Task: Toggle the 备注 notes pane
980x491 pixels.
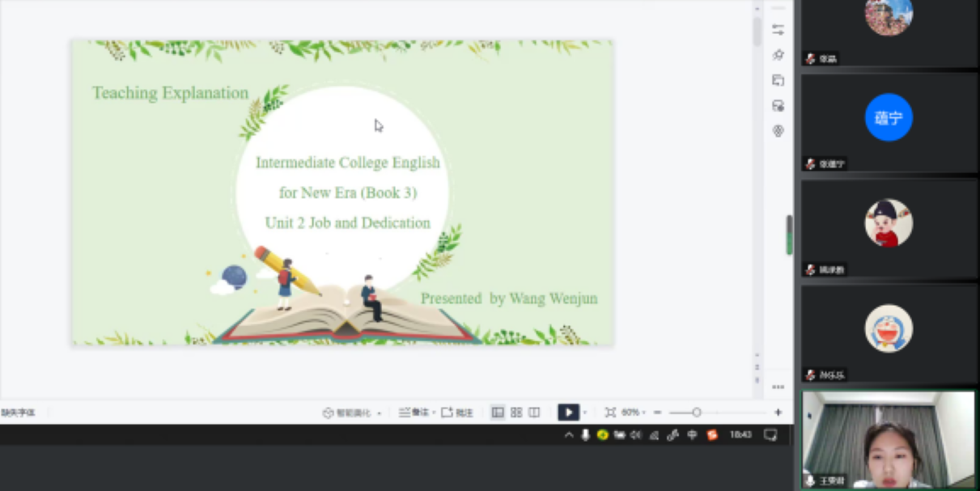Action: click(x=416, y=413)
